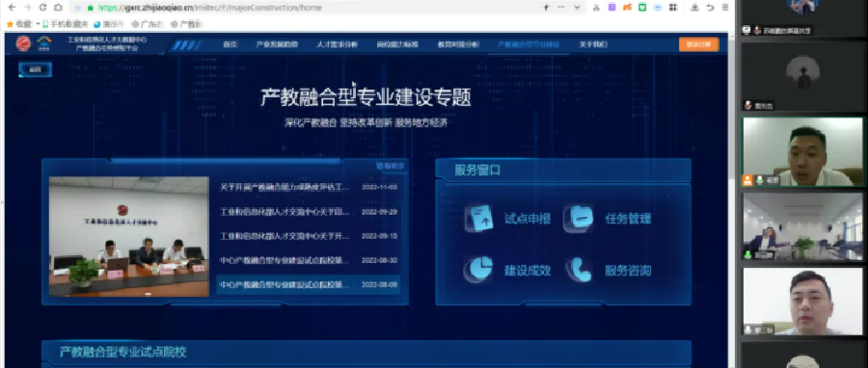The width and height of the screenshot is (868, 368).
Task: Click the purple extension icon in toolbar
Action: pos(611,8)
